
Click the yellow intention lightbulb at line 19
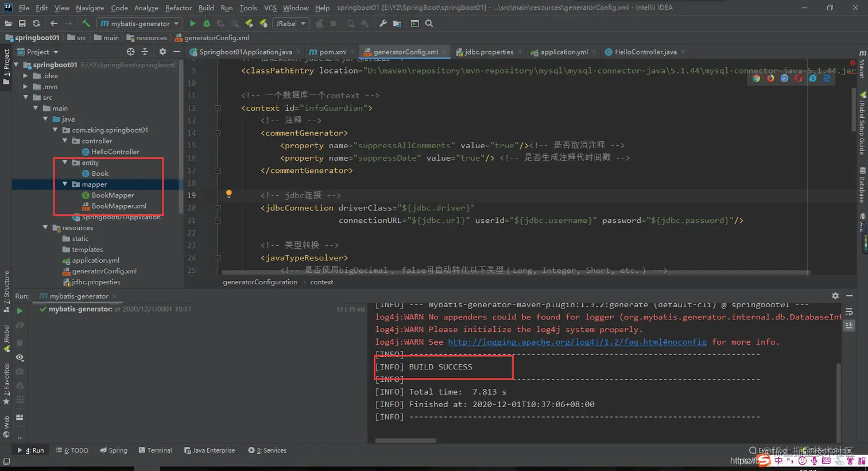(x=228, y=194)
